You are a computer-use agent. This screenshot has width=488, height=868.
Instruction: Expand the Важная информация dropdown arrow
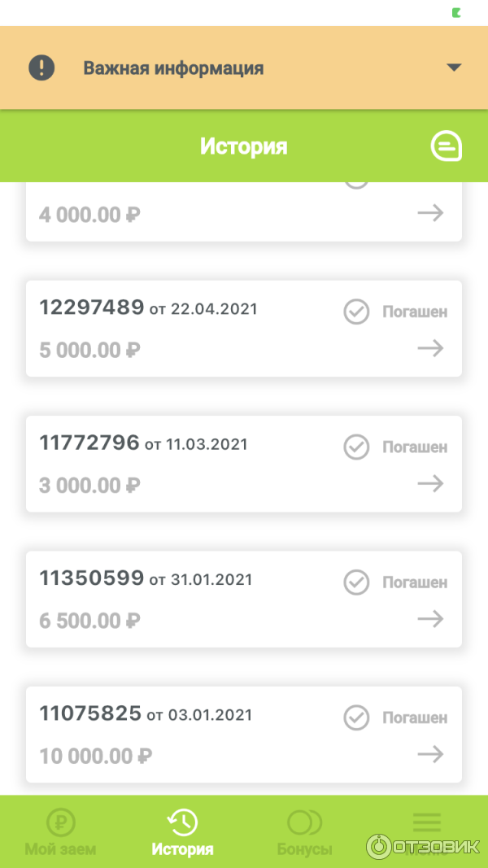454,68
